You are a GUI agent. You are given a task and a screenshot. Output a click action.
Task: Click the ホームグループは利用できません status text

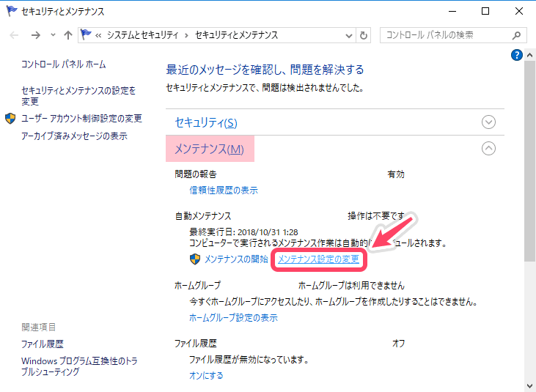(351, 286)
